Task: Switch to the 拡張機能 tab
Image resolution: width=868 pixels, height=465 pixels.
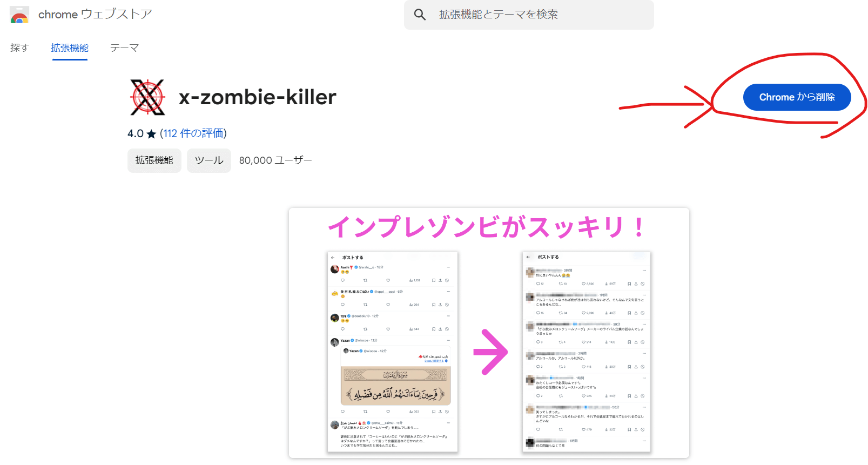Action: tap(70, 48)
